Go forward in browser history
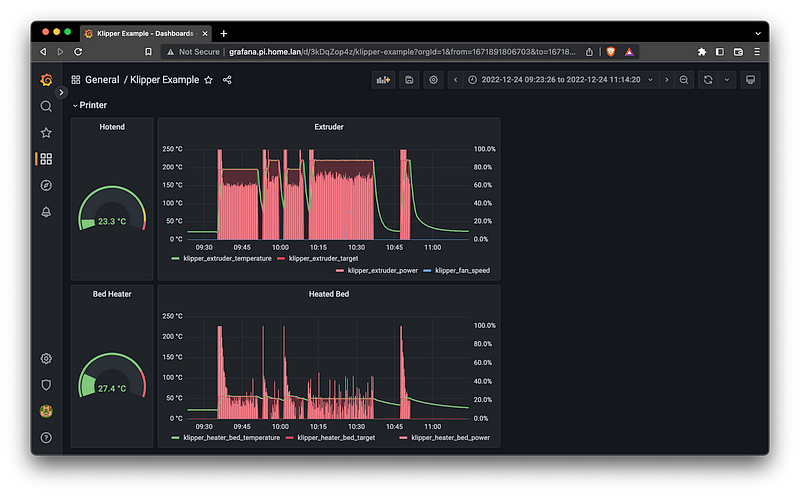 point(60,52)
